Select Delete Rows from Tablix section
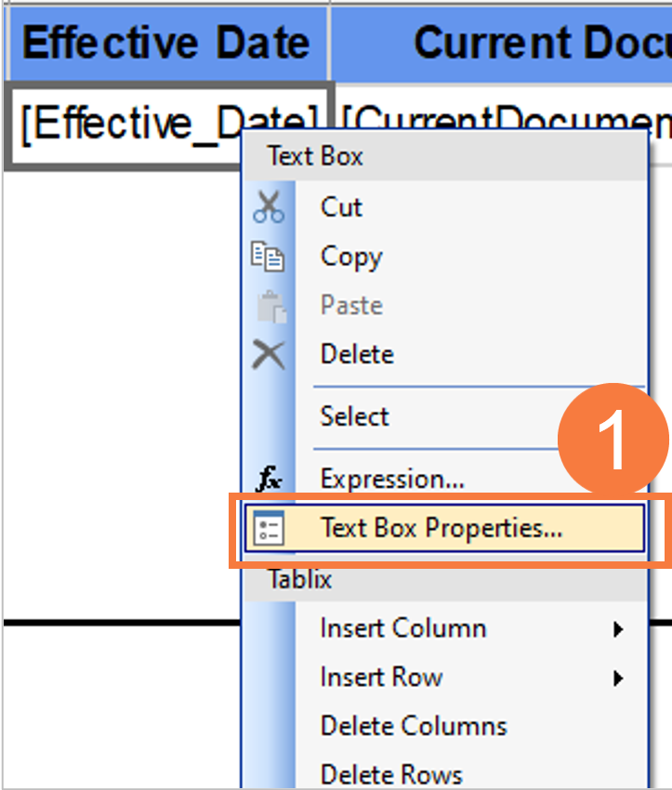This screenshot has width=672, height=790. pyautogui.click(x=391, y=773)
